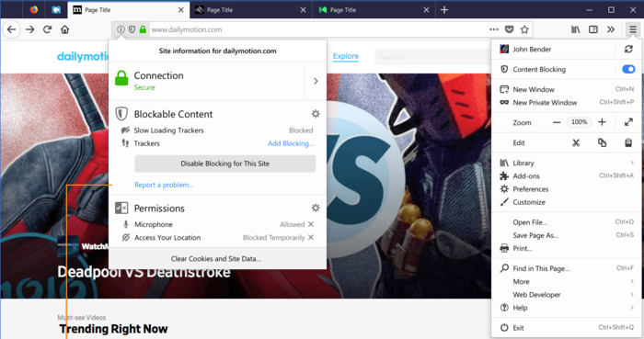Go to the home page icon
The image size is (644, 339).
[65, 29]
